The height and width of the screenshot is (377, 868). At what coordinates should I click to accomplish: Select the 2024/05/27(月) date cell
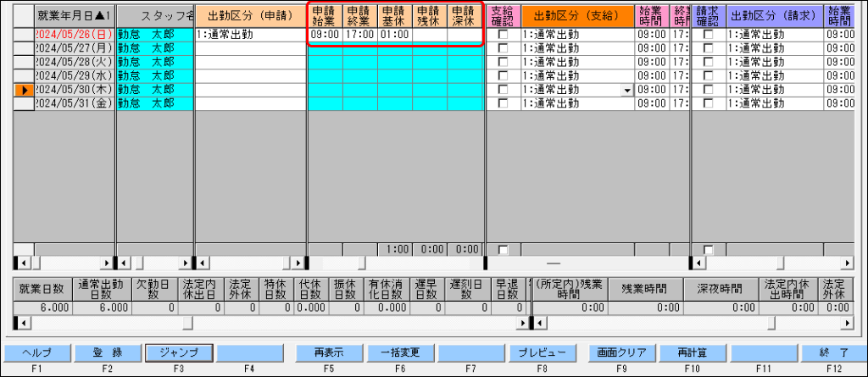(75, 48)
